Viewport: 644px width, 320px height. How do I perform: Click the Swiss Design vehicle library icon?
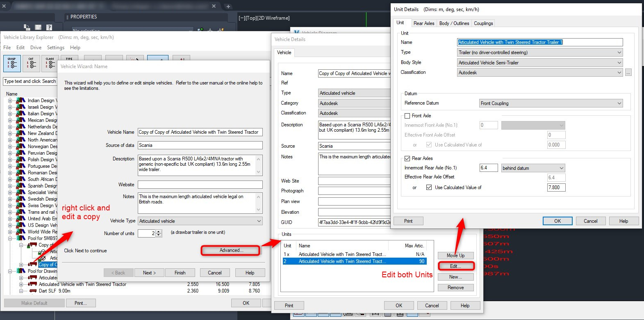[20, 206]
